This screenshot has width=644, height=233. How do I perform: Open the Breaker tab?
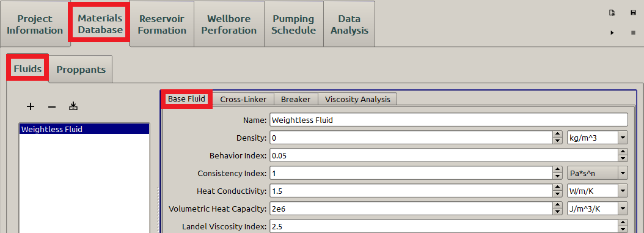tap(296, 100)
